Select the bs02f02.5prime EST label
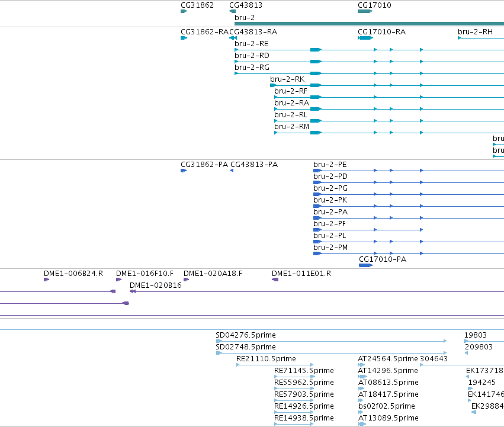This screenshot has width=504, height=427. pyautogui.click(x=386, y=406)
